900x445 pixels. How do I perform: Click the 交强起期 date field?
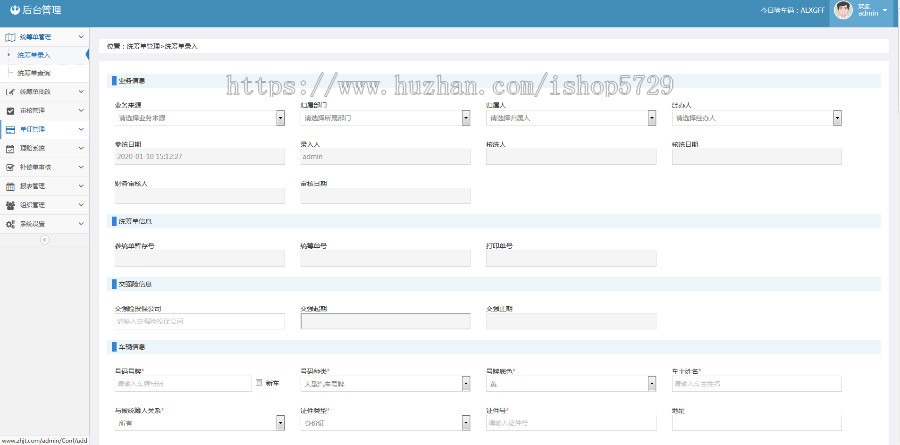[386, 321]
